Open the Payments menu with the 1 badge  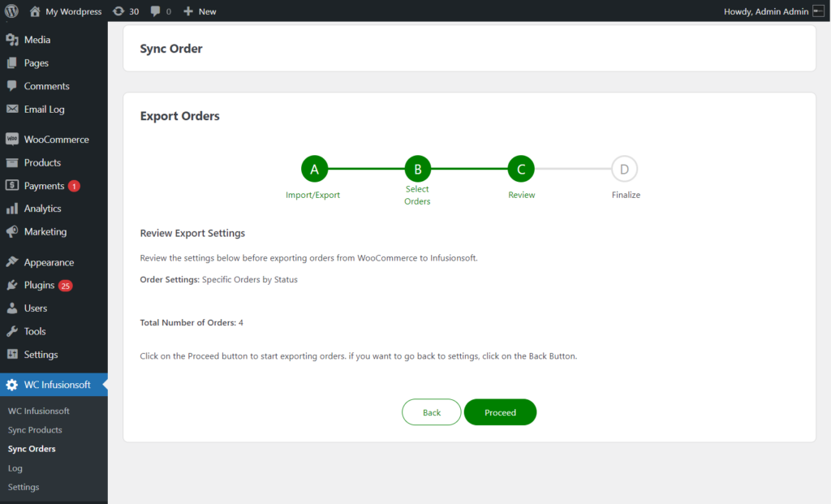42,186
